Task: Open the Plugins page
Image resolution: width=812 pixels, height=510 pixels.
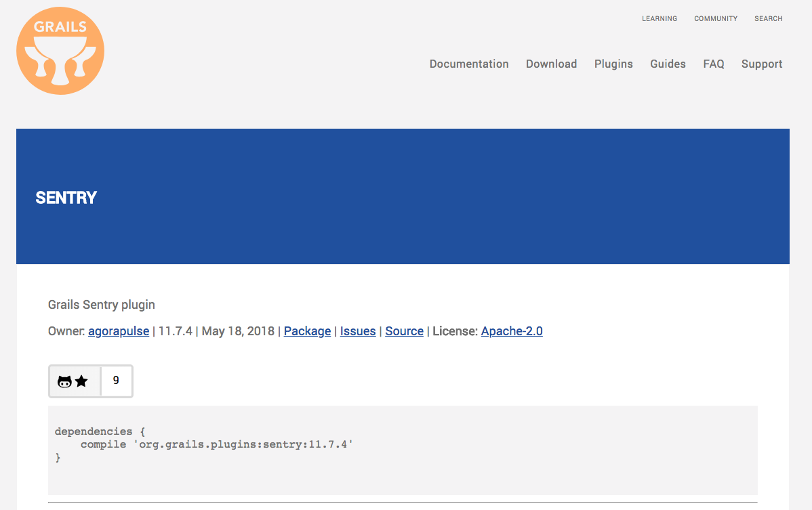Action: pyautogui.click(x=613, y=64)
